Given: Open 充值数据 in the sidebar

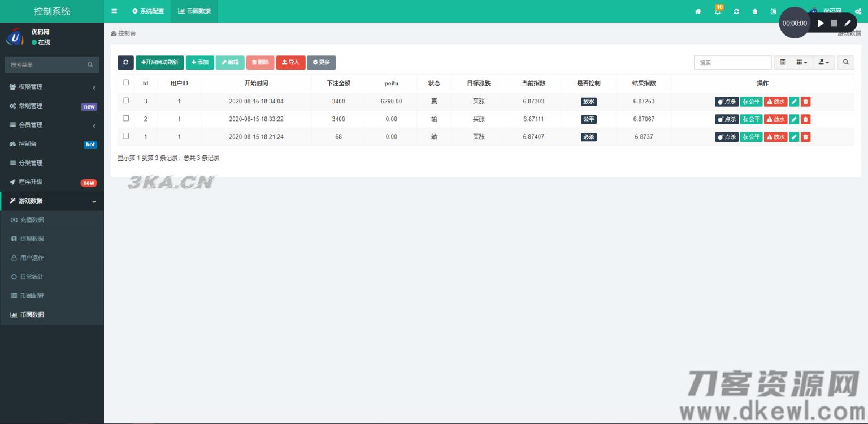Looking at the screenshot, I should pos(32,220).
